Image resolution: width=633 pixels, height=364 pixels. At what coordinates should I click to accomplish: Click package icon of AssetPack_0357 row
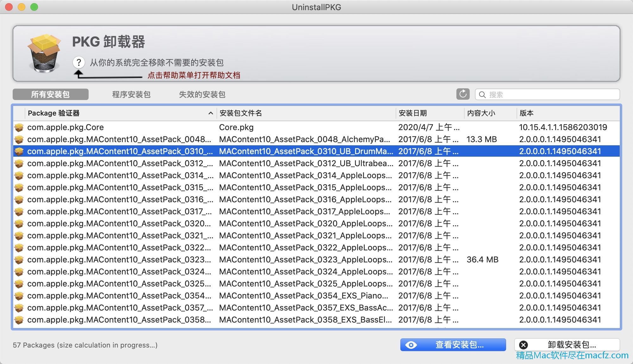[x=19, y=308]
